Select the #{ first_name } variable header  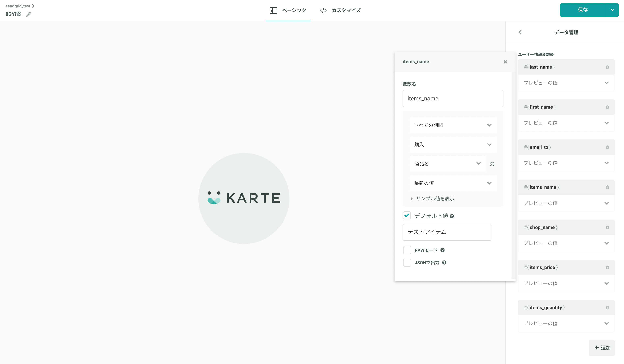(x=566, y=107)
